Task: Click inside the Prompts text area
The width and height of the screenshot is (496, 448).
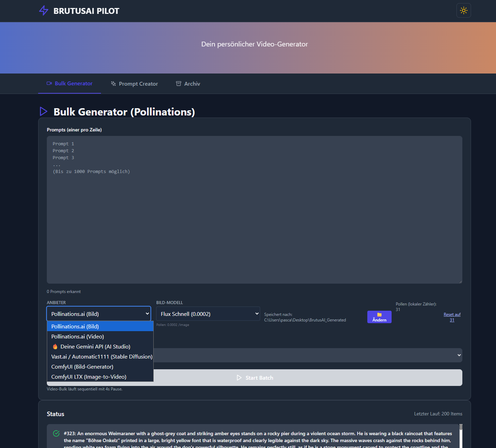Action: 254,208
